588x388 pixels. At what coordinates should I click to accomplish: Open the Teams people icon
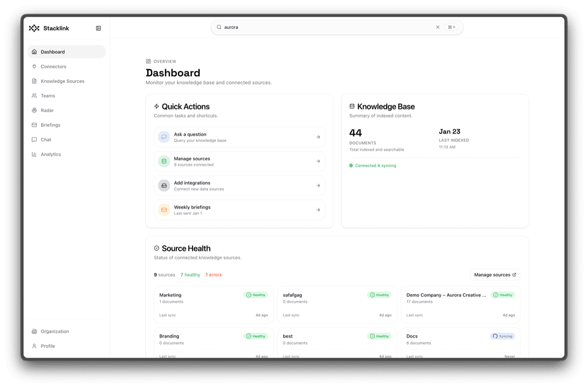[33, 96]
